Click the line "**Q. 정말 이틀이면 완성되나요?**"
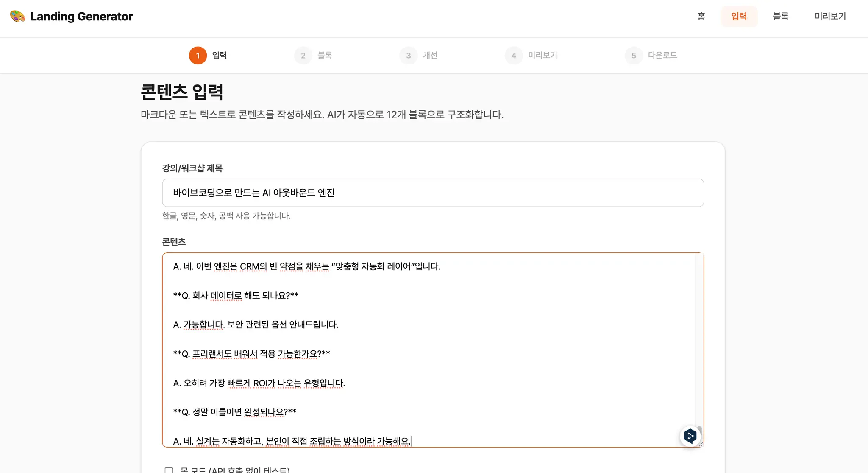Screen dimensions: 868x473 tap(234, 412)
